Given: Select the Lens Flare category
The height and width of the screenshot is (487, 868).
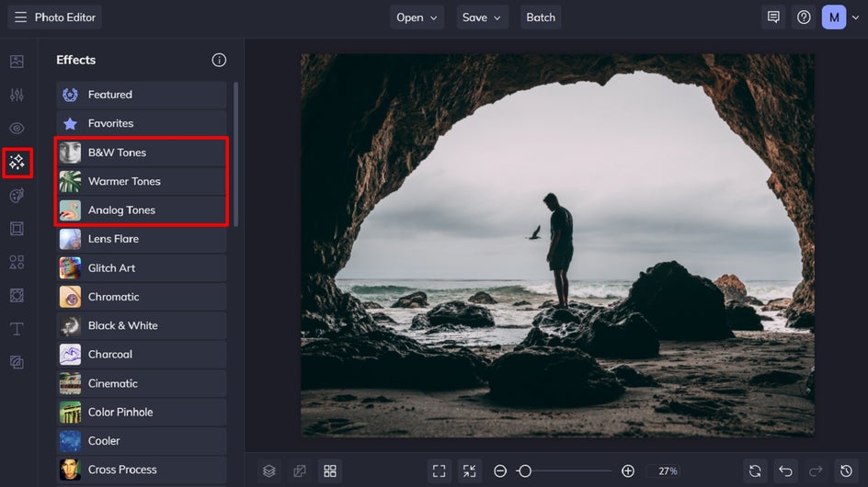Looking at the screenshot, I should [142, 239].
